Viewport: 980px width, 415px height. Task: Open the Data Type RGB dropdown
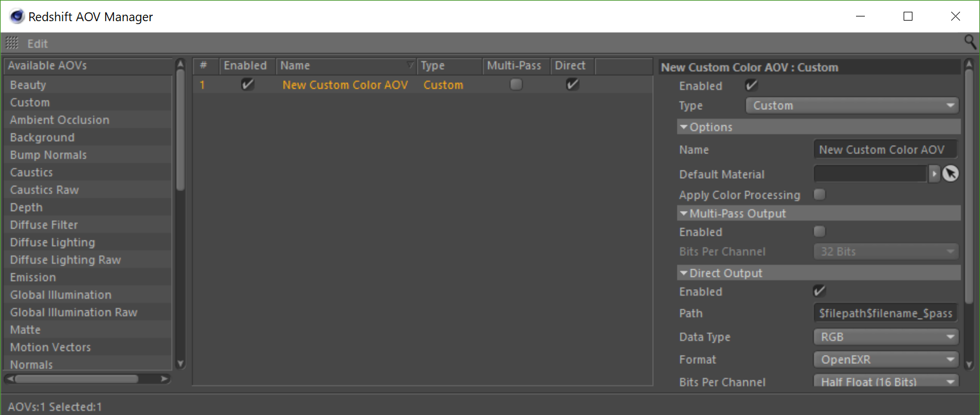tap(886, 337)
